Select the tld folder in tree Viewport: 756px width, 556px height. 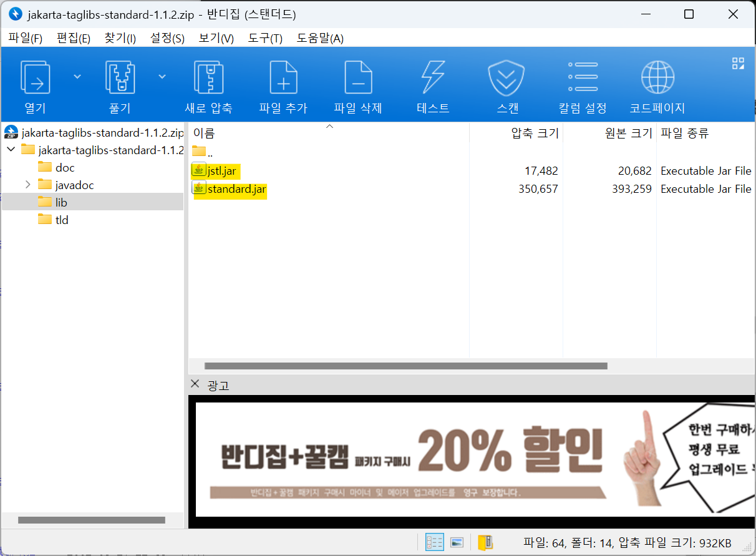pyautogui.click(x=53, y=220)
